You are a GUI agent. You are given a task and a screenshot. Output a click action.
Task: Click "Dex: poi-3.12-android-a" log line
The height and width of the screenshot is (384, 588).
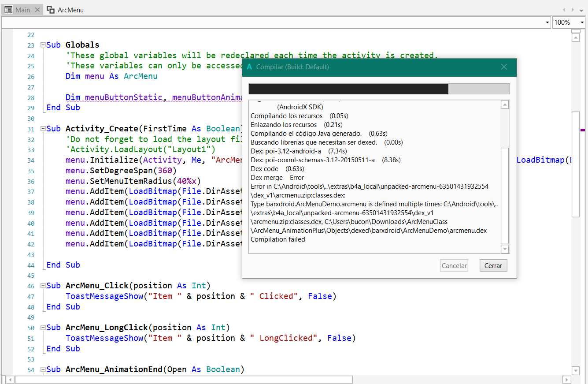[x=299, y=151]
